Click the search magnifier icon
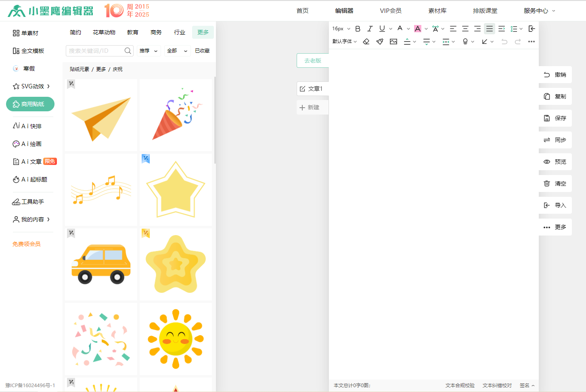Screen dimensions: 586x392 pos(128,51)
